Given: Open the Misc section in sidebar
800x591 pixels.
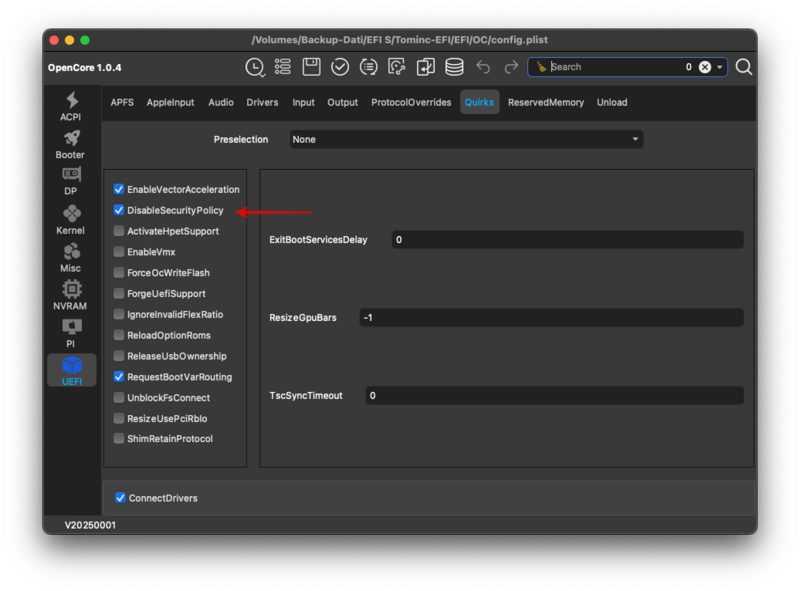Looking at the screenshot, I should pos(71,258).
